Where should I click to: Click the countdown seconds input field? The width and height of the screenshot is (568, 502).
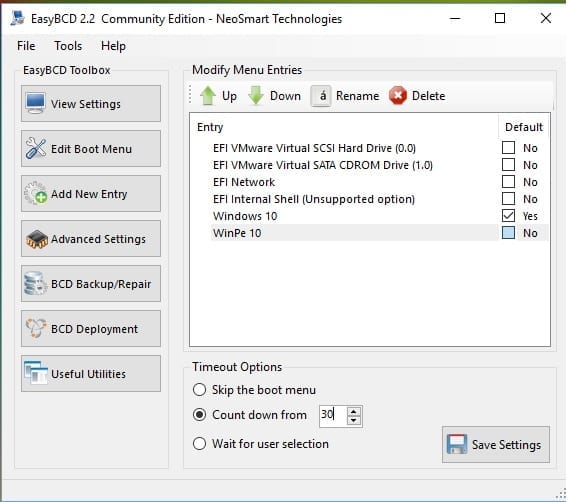click(333, 416)
